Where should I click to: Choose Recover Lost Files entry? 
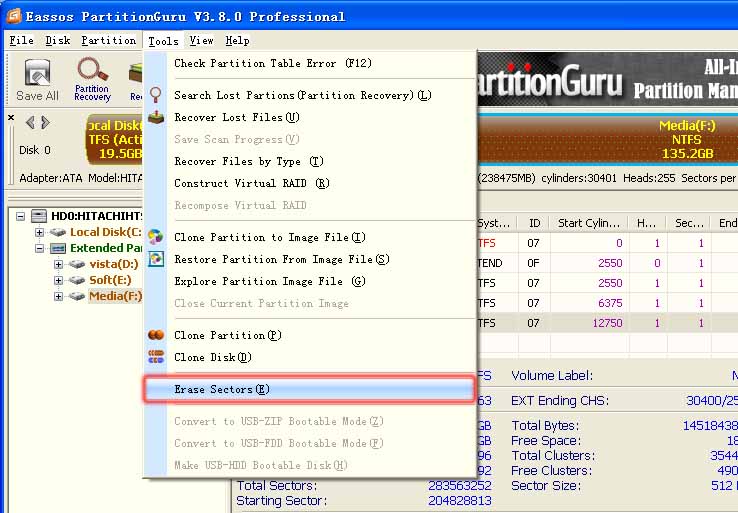310,117
